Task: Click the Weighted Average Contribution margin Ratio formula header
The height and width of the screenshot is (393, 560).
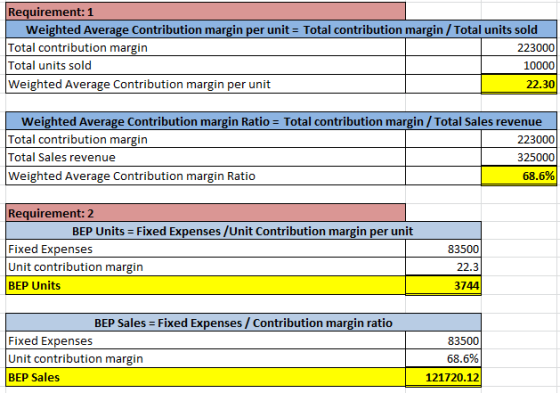Action: pyautogui.click(x=281, y=121)
